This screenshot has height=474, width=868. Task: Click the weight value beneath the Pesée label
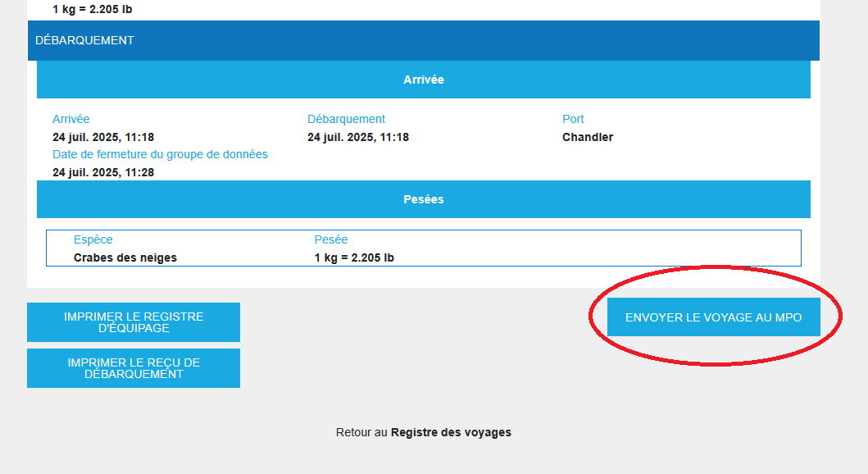point(354,258)
